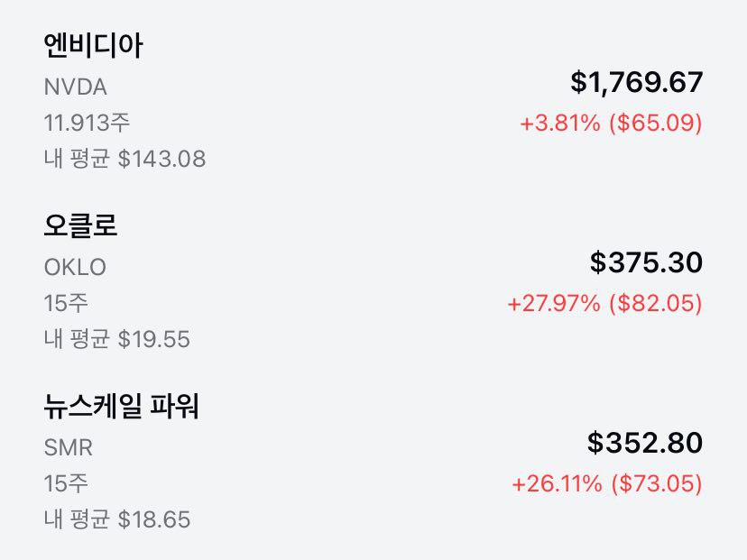Viewport: 747px width, 560px height.
Task: Tap the $375.30 holding value
Action: [x=646, y=263]
